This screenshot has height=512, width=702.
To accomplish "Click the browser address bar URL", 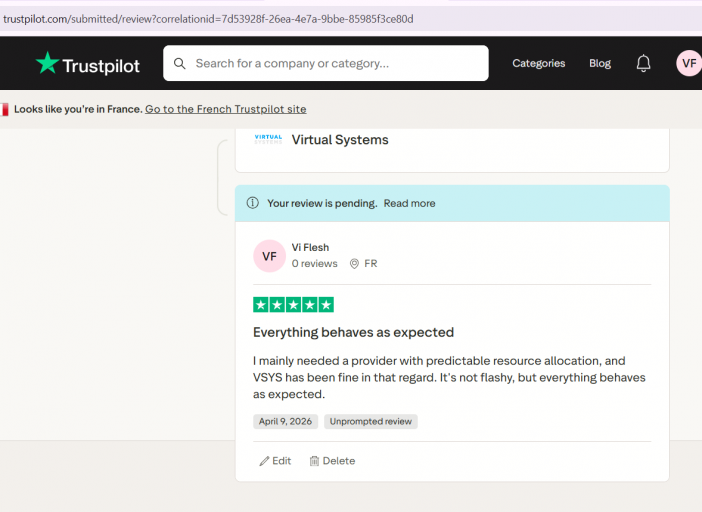I will click(208, 19).
